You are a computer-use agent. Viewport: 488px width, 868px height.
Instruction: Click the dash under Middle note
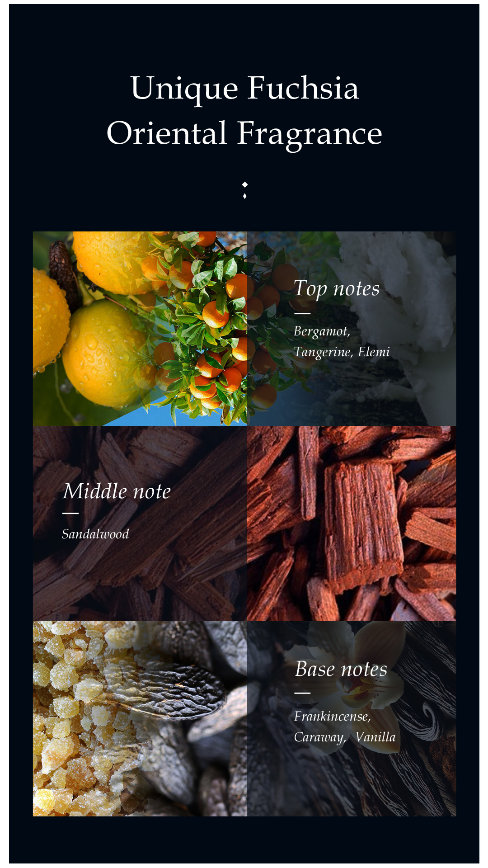(x=70, y=513)
